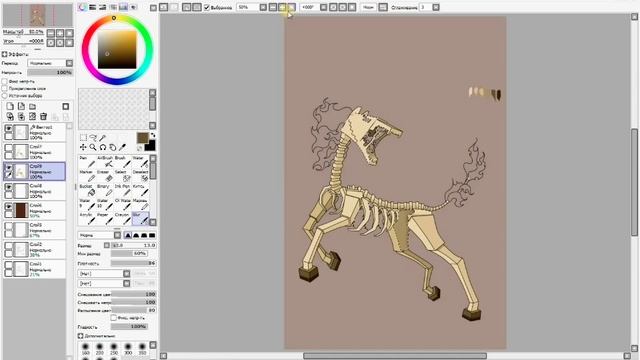Select the lasso selection tool
Screen dimensions: 640x360
93,138
